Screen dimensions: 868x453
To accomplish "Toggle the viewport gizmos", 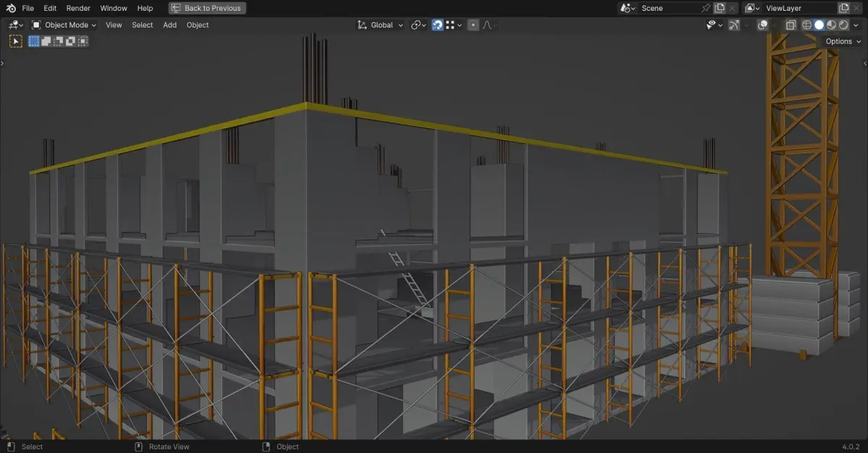I will pyautogui.click(x=734, y=25).
